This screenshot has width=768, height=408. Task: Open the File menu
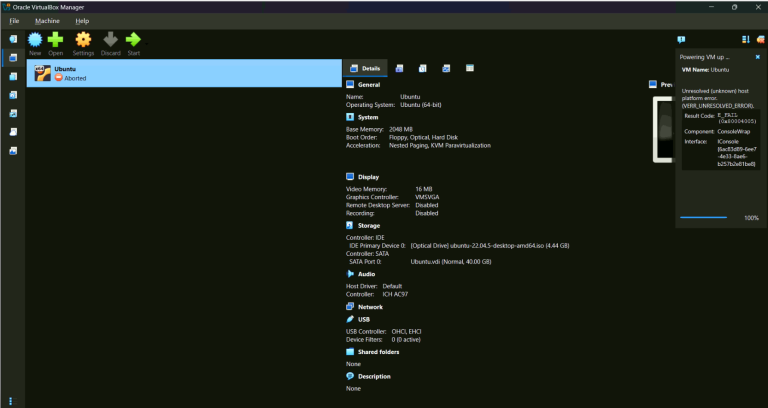click(x=14, y=20)
